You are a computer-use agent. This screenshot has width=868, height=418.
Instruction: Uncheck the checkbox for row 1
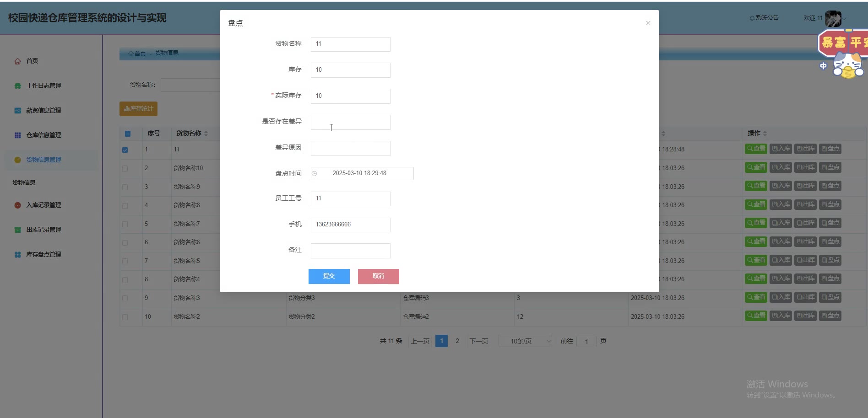[125, 150]
